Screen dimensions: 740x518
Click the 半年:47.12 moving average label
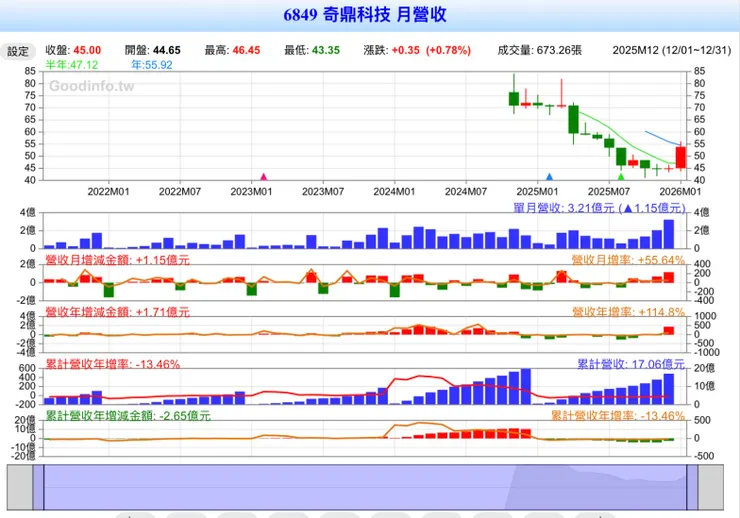72,65
